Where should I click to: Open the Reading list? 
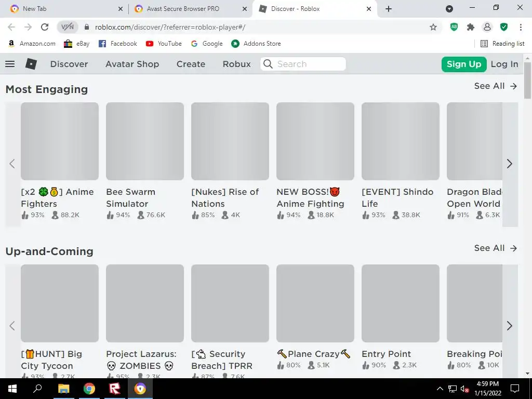point(502,44)
